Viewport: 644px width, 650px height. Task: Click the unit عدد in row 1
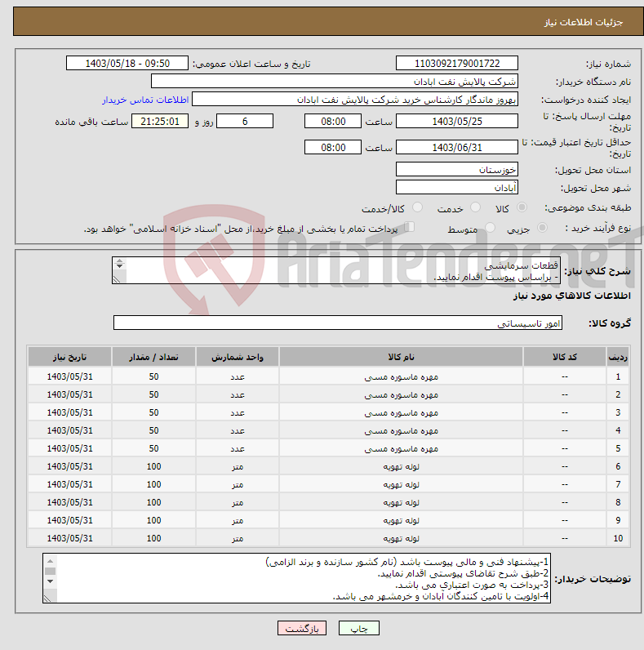238,376
